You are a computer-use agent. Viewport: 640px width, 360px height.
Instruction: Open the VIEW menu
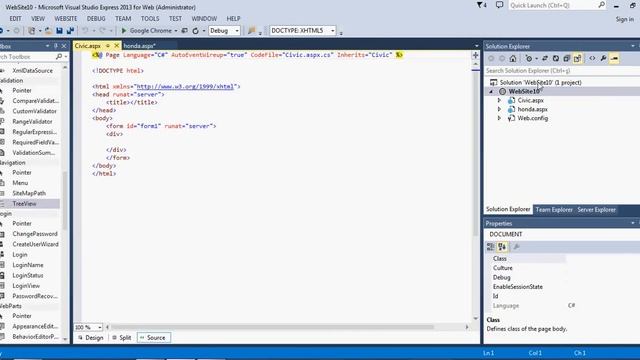pos(38,19)
